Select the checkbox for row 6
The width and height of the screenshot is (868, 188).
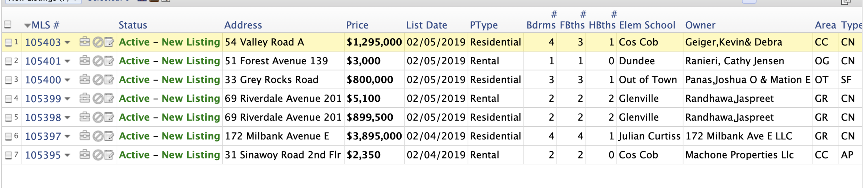click(x=8, y=137)
